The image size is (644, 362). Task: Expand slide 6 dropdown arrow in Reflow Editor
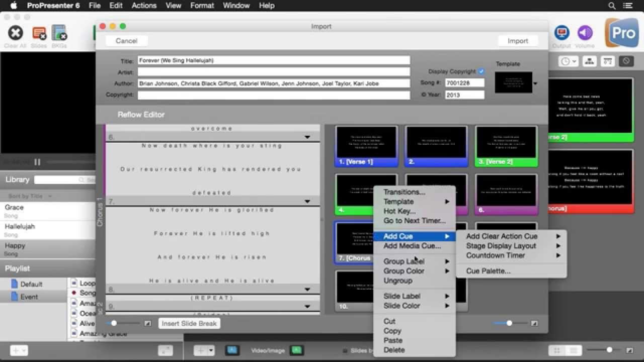pyautogui.click(x=307, y=137)
